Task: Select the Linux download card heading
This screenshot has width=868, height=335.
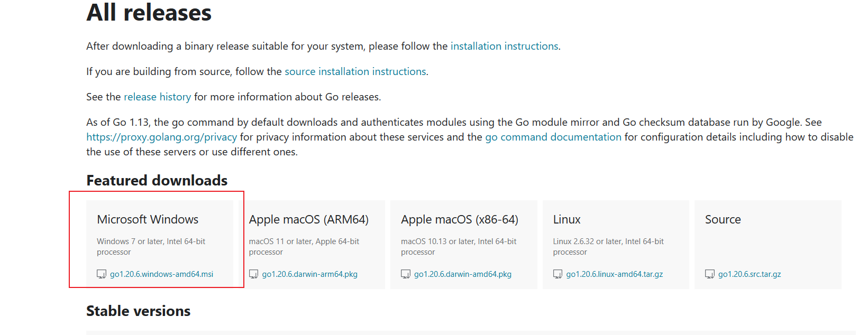Action: (567, 220)
